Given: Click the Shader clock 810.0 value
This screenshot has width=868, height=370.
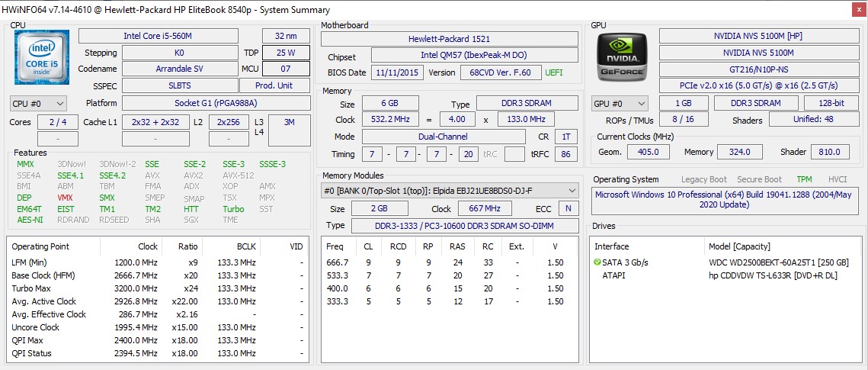Looking at the screenshot, I should pyautogui.click(x=831, y=152).
